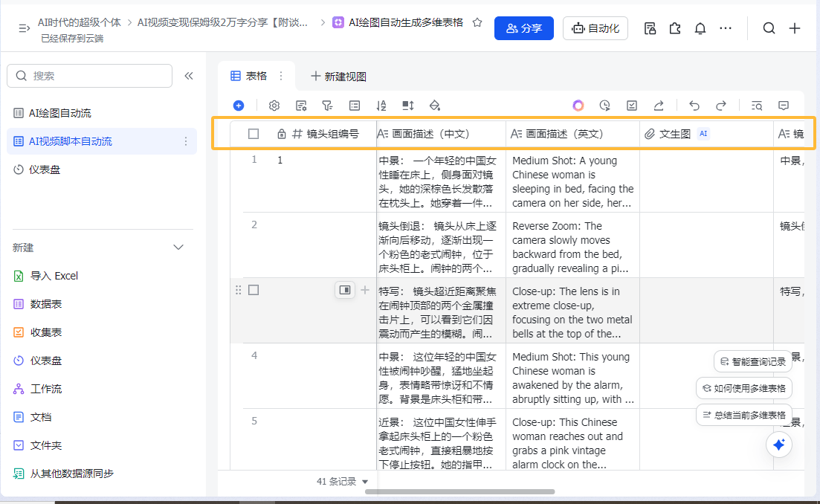Open the 画面描述（英文）column header
The image size is (820, 504).
tap(572, 134)
